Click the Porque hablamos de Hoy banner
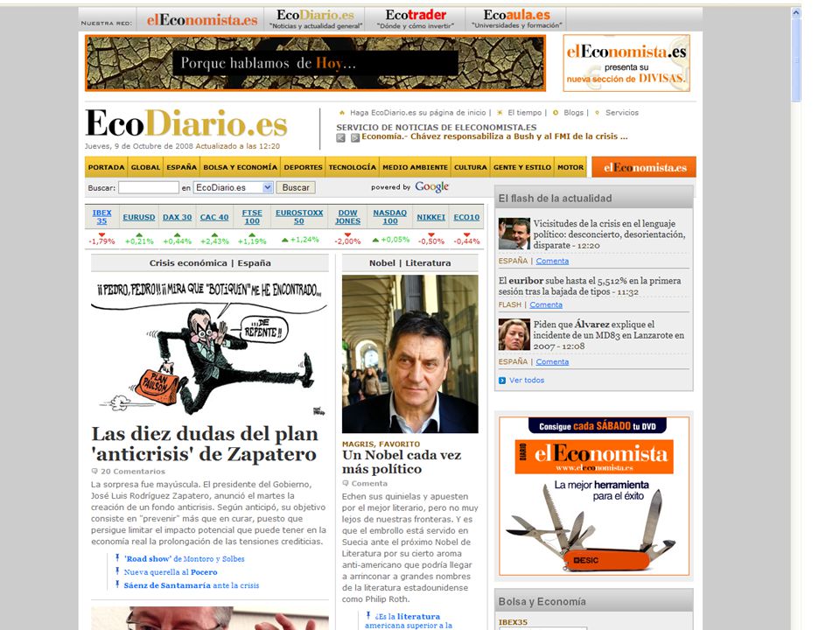This screenshot has height=630, width=840. (x=315, y=63)
